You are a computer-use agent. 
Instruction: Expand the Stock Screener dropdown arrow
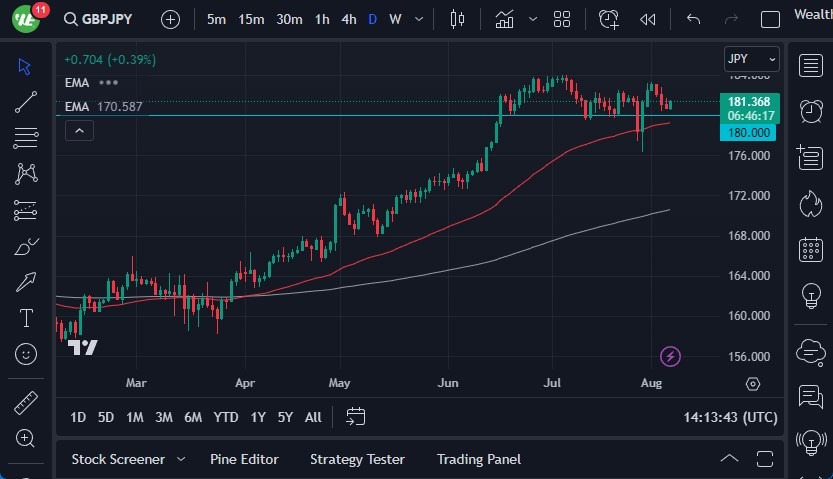(x=181, y=459)
